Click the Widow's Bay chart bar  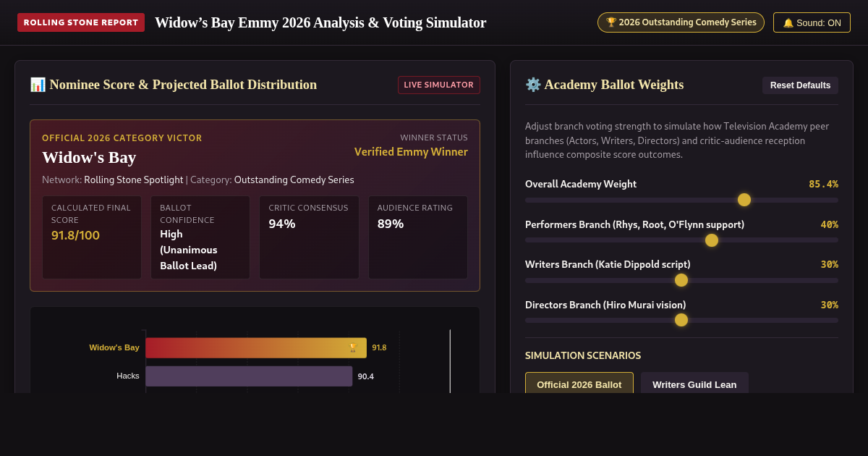click(x=256, y=347)
